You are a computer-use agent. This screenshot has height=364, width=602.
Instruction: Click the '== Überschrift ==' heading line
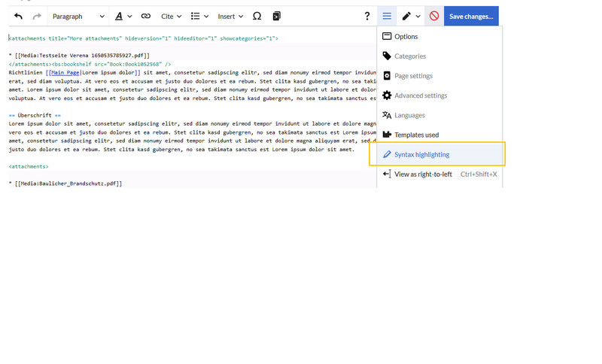(35, 115)
